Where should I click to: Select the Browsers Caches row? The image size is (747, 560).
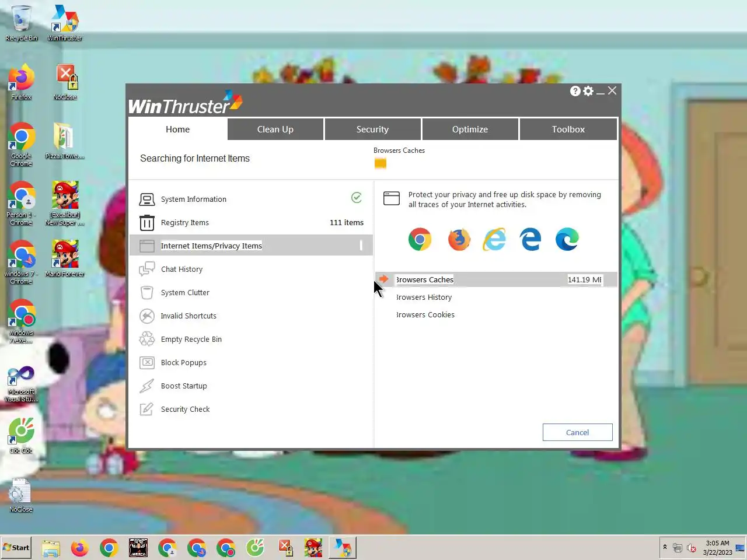(496, 279)
